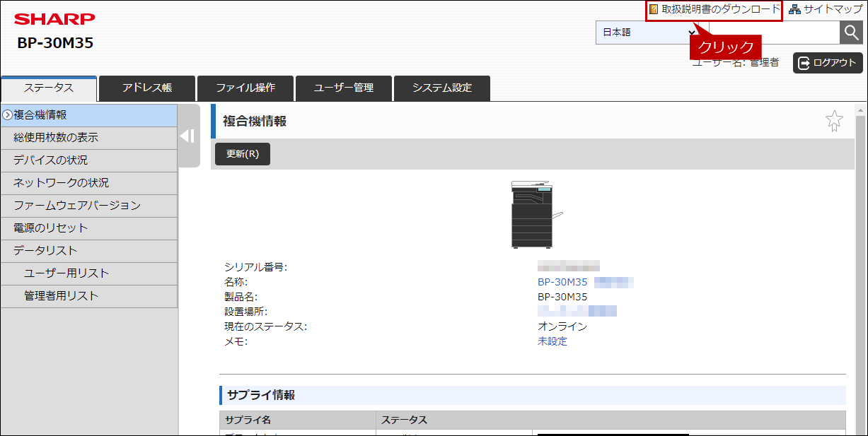Click the search text field
The height and width of the screenshot is (436, 868).
pyautogui.click(x=774, y=33)
